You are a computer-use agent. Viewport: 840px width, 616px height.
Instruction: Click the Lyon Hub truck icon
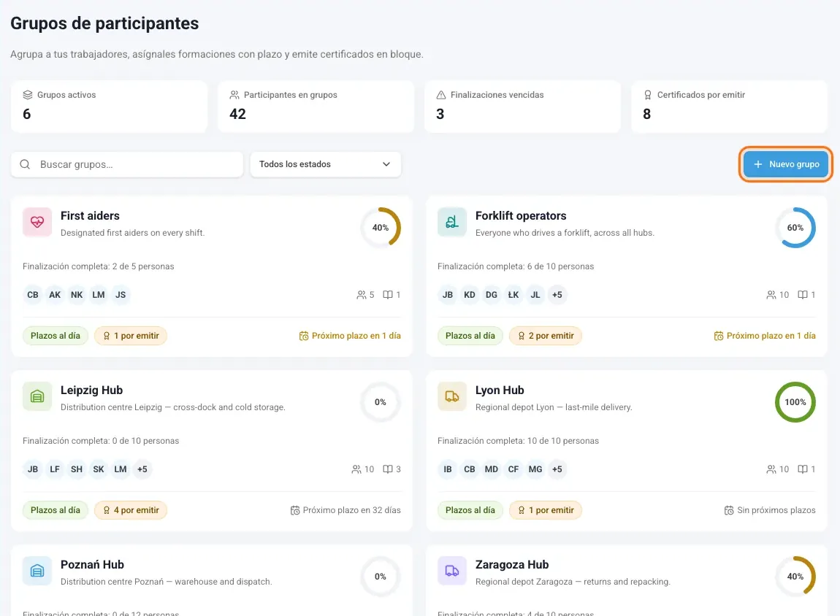[452, 396]
